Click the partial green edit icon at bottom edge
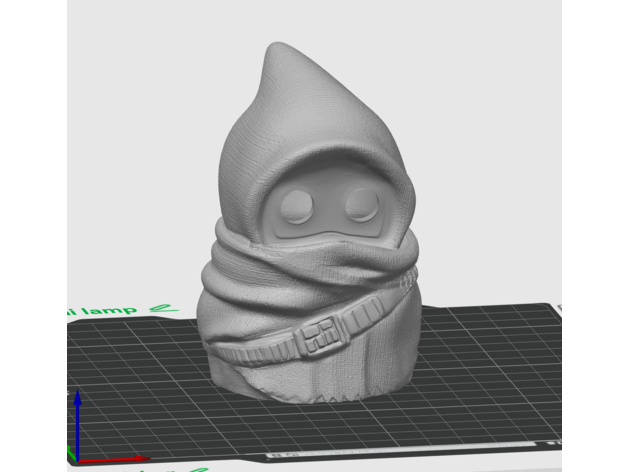628x472 pixels. (x=200, y=468)
